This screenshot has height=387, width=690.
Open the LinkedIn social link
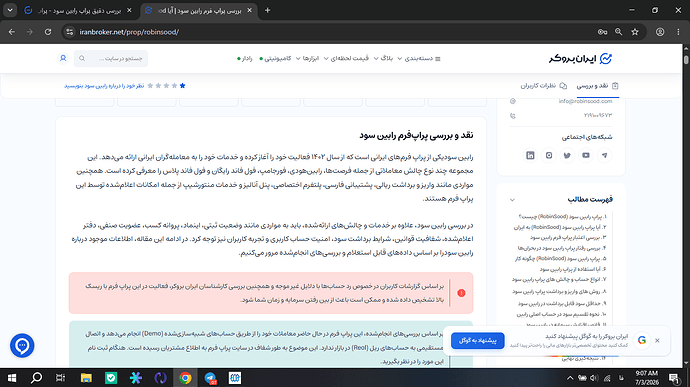(x=530, y=155)
